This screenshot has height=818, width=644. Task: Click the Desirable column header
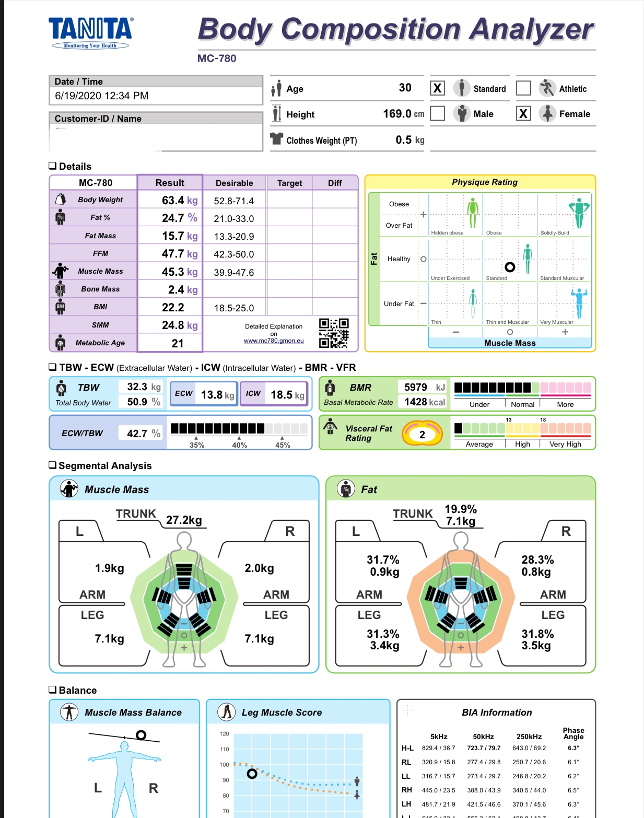tap(235, 183)
